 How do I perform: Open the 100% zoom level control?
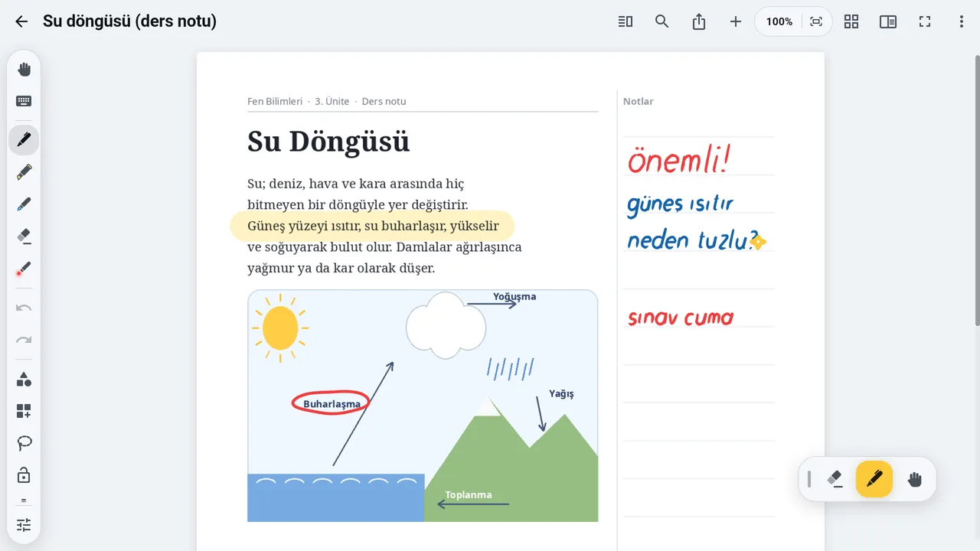[779, 21]
